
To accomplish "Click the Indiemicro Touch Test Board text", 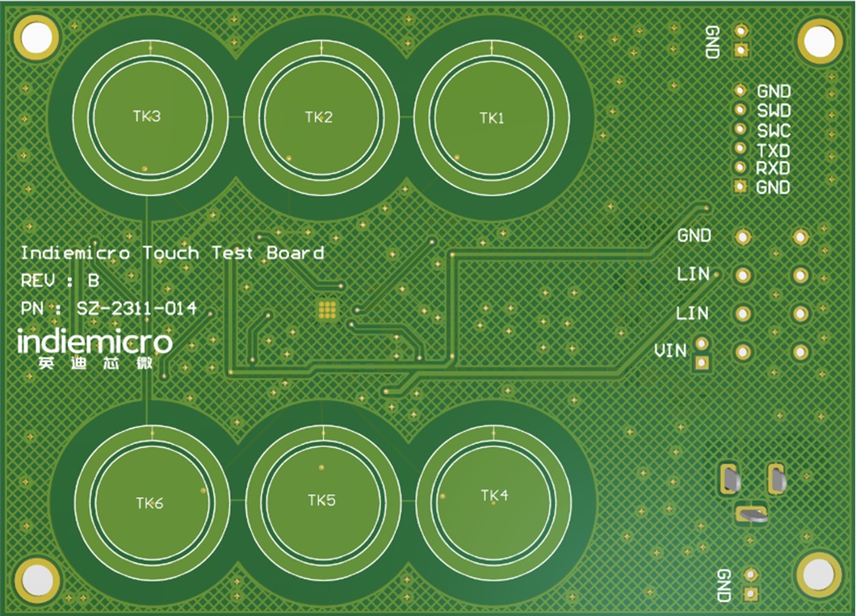I will (x=173, y=253).
